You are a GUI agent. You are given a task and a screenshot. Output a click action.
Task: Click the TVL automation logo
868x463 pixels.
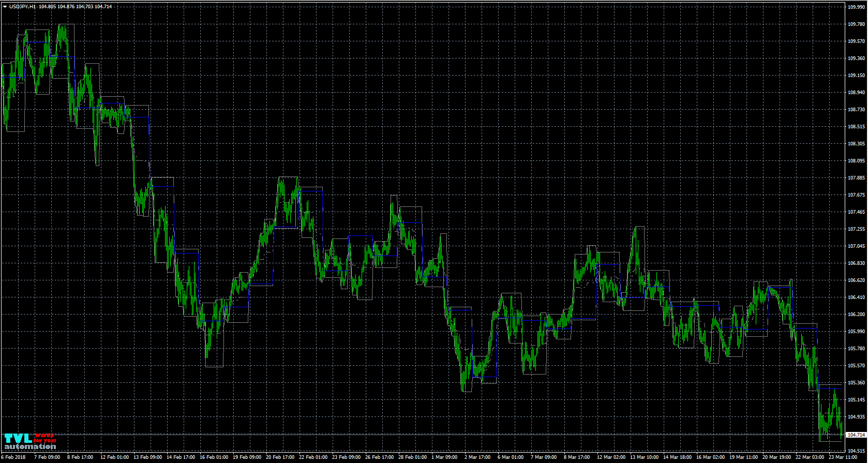coord(30,441)
